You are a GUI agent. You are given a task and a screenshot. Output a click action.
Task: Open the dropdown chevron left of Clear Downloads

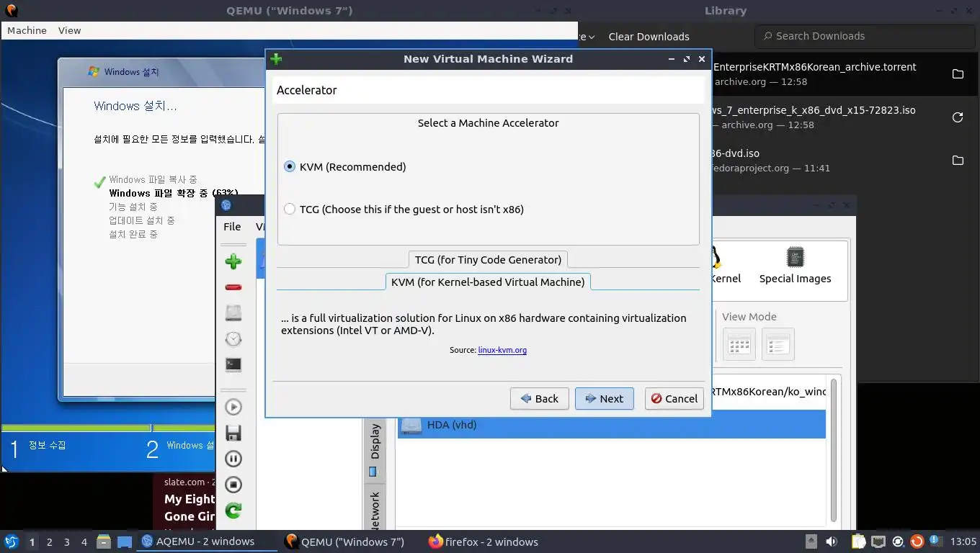(x=591, y=37)
